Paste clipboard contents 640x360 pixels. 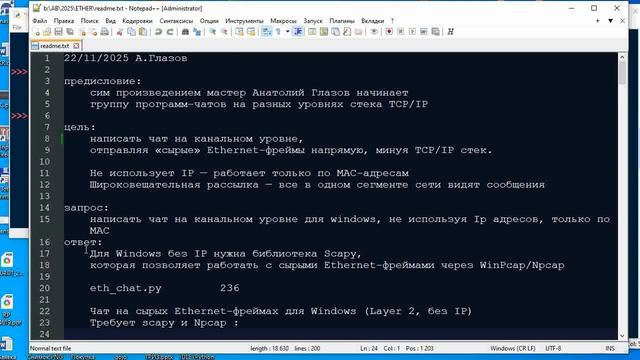pyautogui.click(x=143, y=32)
